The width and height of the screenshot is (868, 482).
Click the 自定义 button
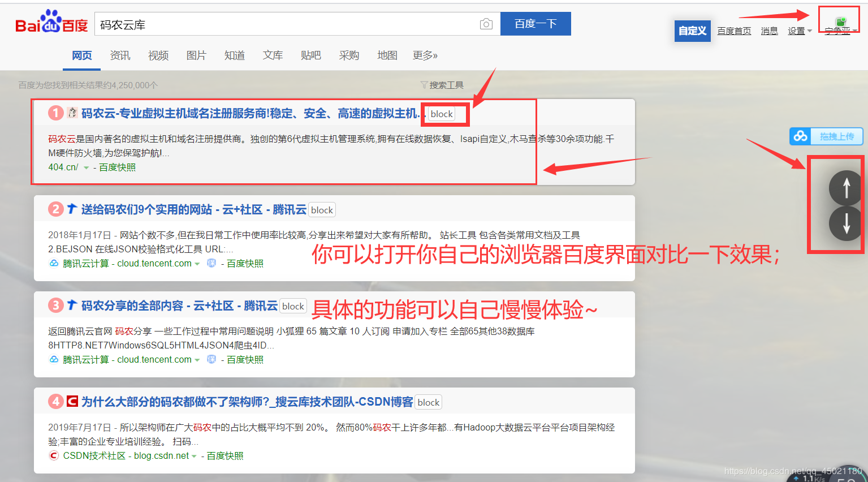click(692, 31)
